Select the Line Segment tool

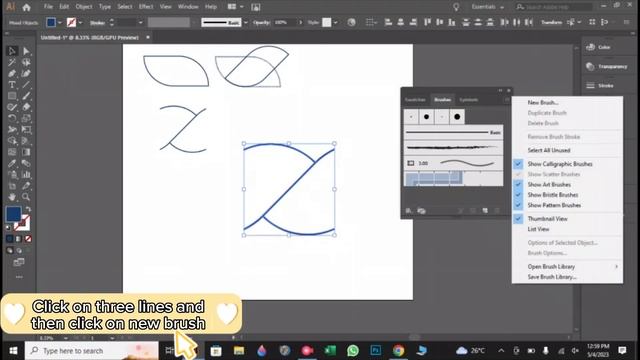(x=26, y=85)
